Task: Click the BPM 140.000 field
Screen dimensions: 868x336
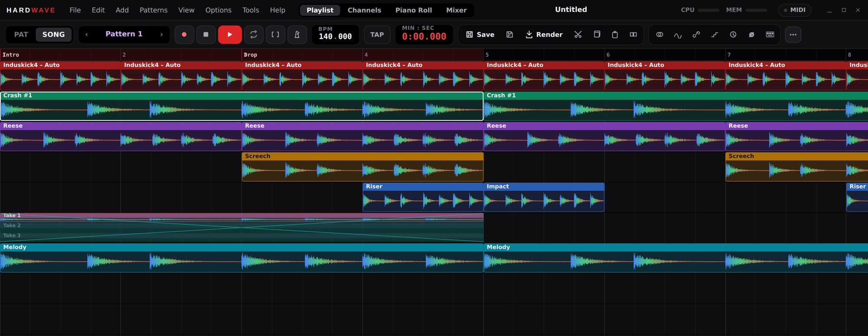Action: click(x=335, y=35)
